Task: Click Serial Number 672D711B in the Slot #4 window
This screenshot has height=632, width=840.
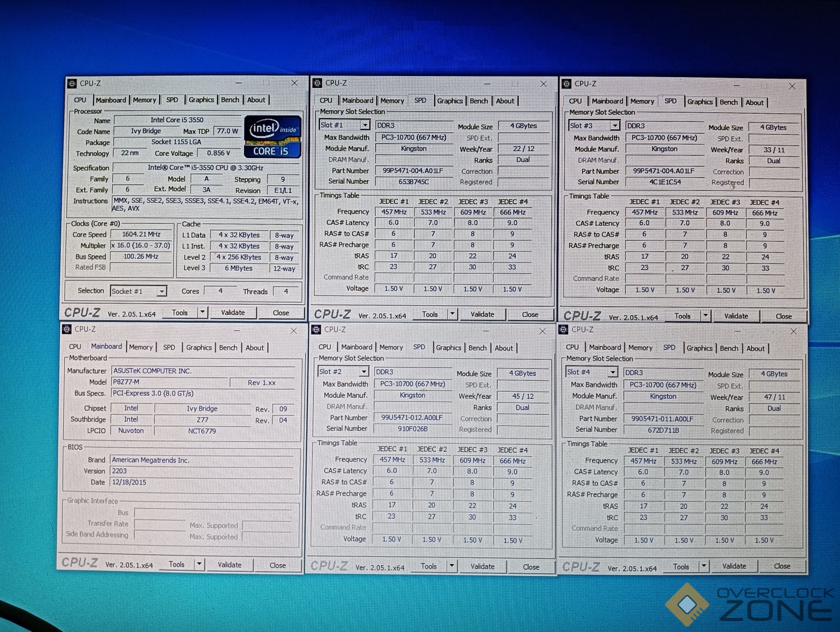Action: coord(663,430)
